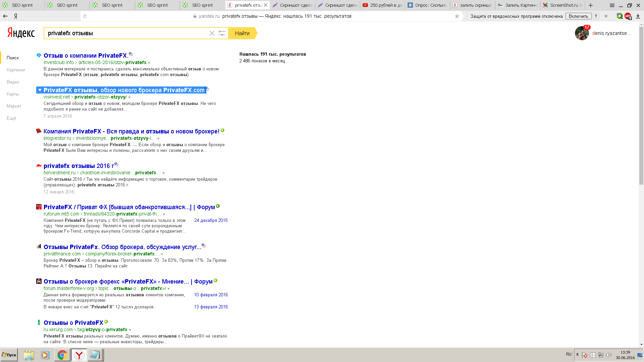Click the Yandex logo
Image resolution: width=644 pixels, height=362 pixels.
coord(21,33)
